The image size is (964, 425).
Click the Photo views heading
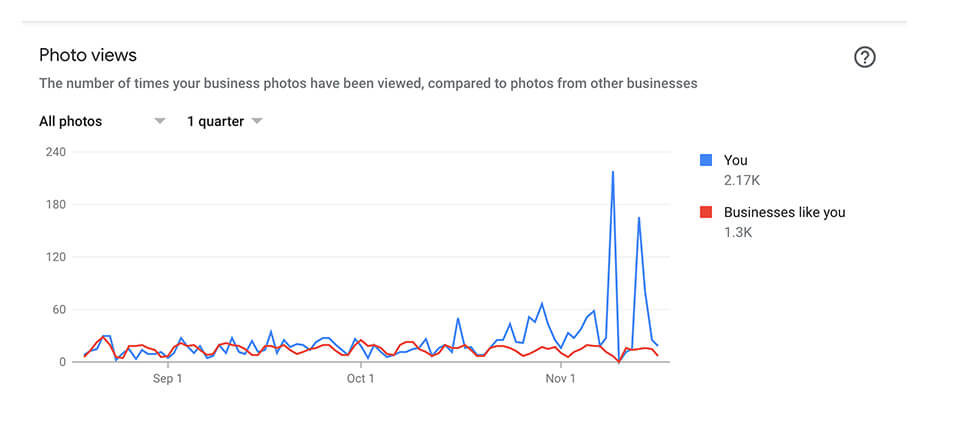tap(88, 55)
